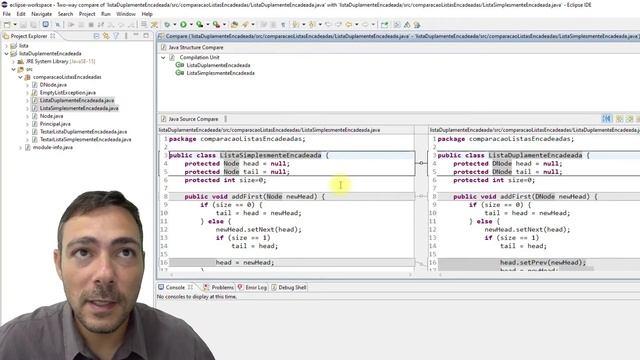
Task: Click the highlighted two-way compare toggle icon
Action: coord(607,119)
